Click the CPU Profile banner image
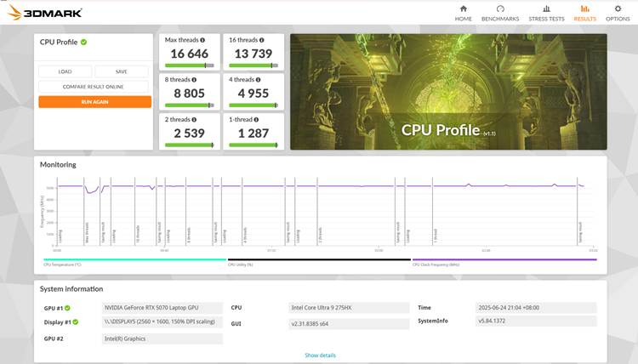This screenshot has height=364, width=638. click(x=448, y=92)
